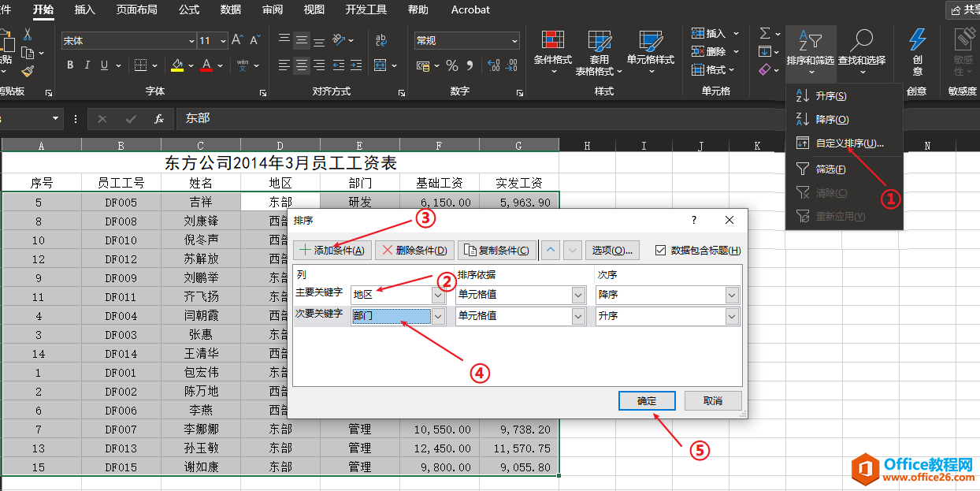This screenshot has width=980, height=491.
Task: Click the Find and Select (查找和选择) magnifier icon
Action: tap(862, 40)
